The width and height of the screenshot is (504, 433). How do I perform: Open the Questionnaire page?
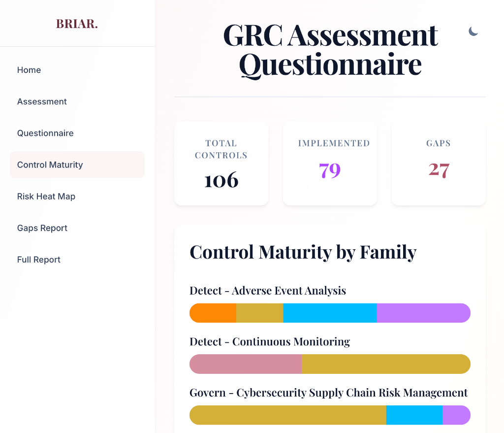45,133
